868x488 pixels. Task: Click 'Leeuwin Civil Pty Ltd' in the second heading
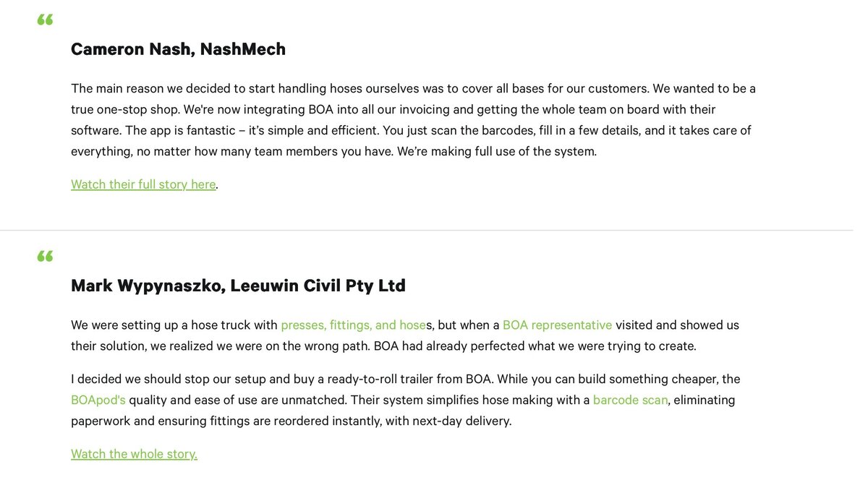coord(318,286)
